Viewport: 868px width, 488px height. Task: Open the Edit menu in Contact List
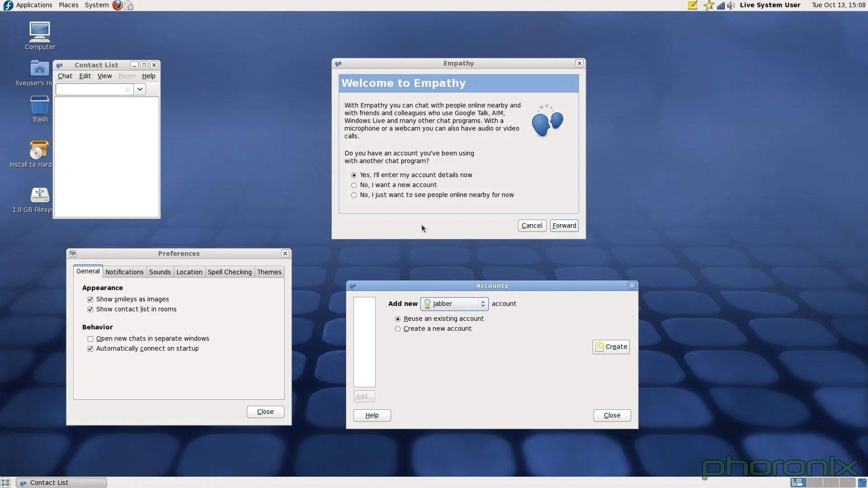point(85,76)
